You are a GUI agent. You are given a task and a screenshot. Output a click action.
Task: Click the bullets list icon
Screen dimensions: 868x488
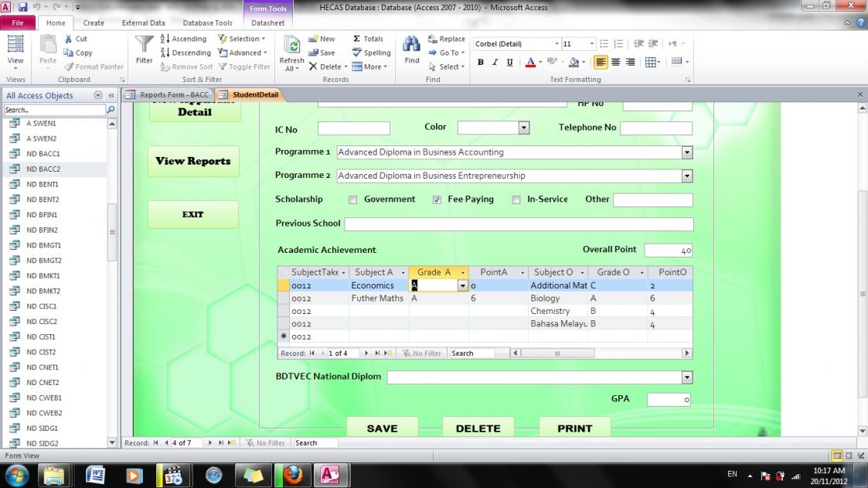[x=604, y=44]
